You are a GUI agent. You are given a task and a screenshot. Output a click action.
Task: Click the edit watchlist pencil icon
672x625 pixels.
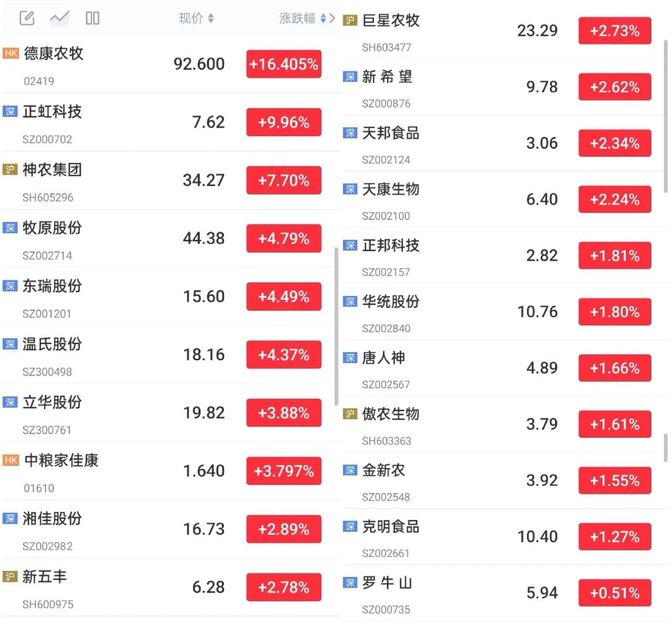click(x=27, y=18)
